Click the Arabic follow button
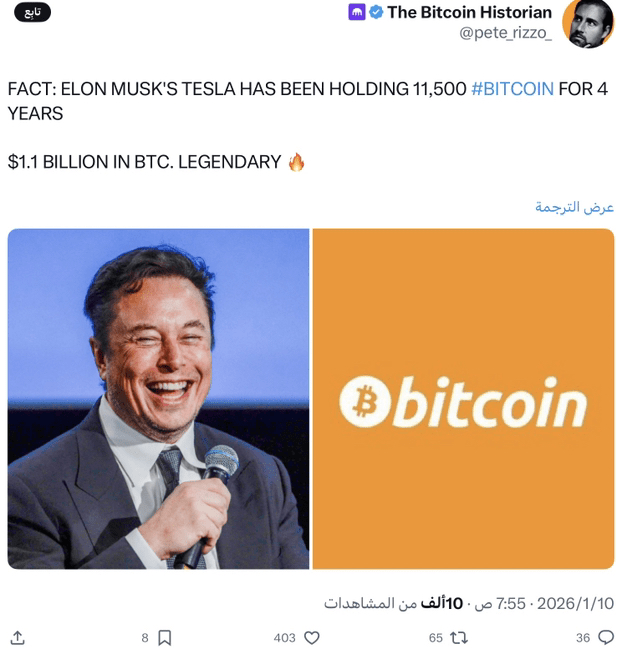622x654 pixels. click(33, 13)
